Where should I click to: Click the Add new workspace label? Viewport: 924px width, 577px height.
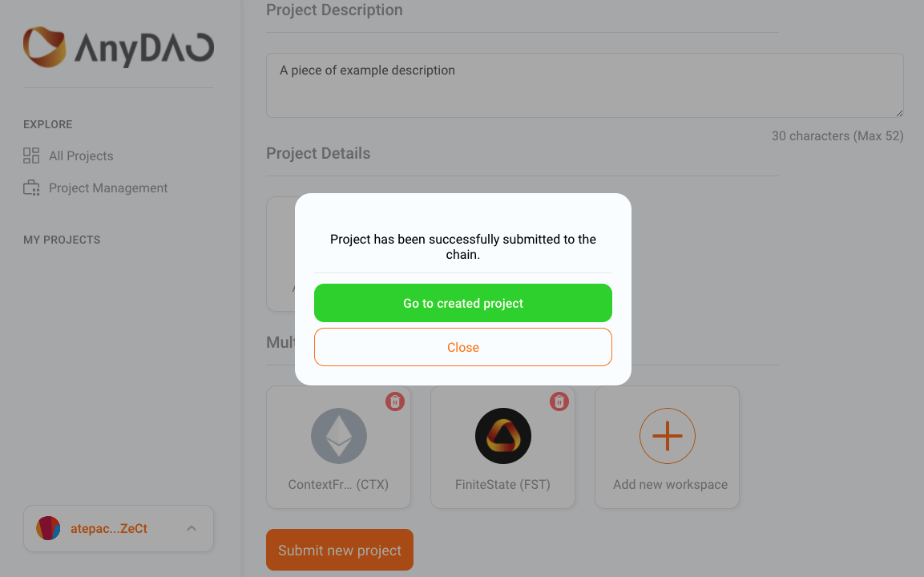coord(670,485)
